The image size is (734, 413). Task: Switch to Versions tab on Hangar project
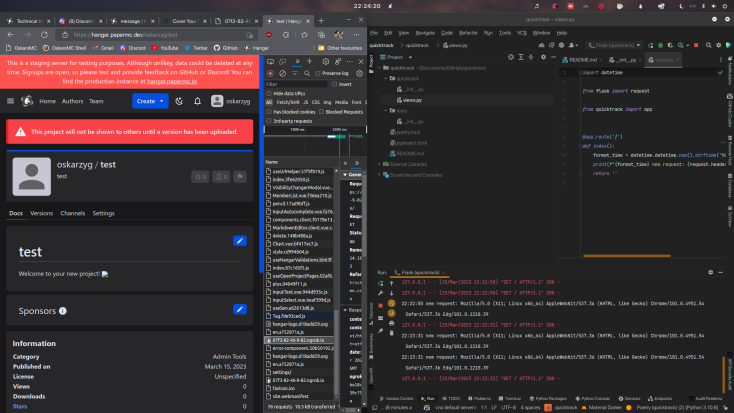(x=42, y=213)
